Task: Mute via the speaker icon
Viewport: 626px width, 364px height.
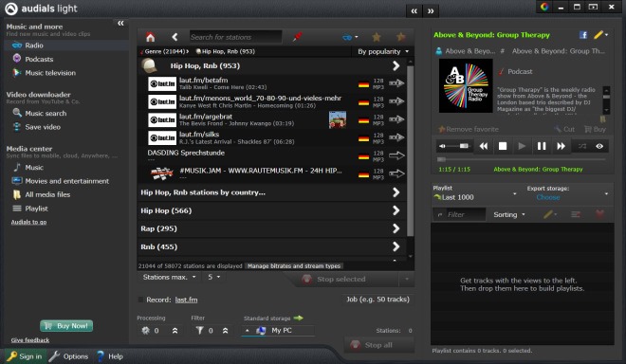Action: click(442, 146)
